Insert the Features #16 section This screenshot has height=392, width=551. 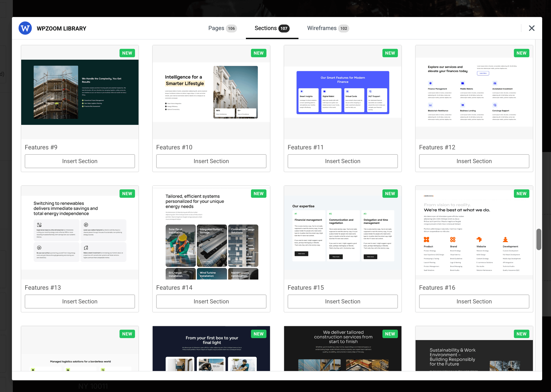[x=474, y=301]
